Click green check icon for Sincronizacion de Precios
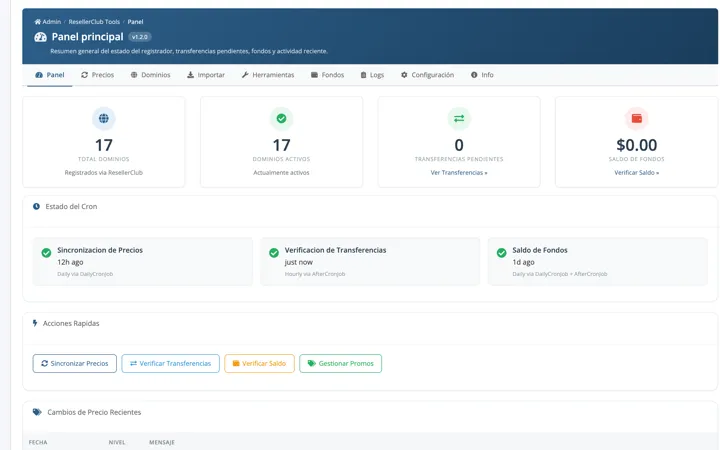 pos(46,253)
